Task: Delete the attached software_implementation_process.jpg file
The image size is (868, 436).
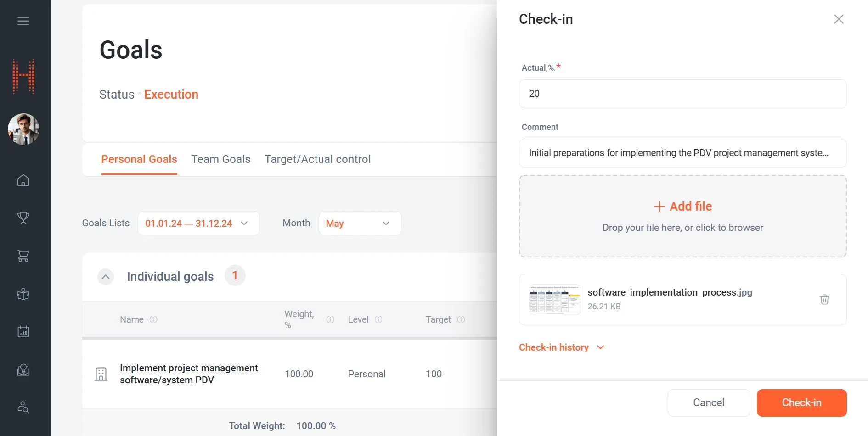Action: pyautogui.click(x=824, y=300)
